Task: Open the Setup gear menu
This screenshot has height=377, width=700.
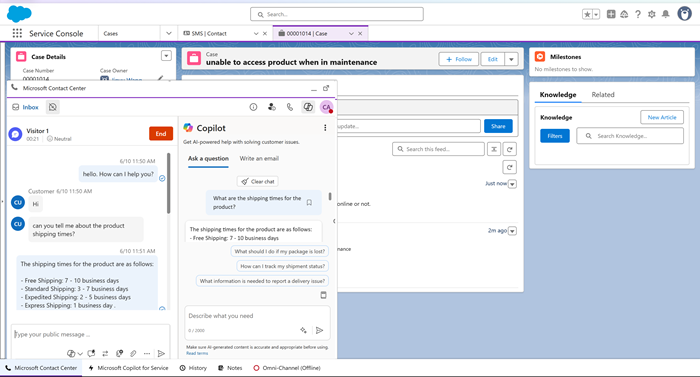Action: [652, 14]
